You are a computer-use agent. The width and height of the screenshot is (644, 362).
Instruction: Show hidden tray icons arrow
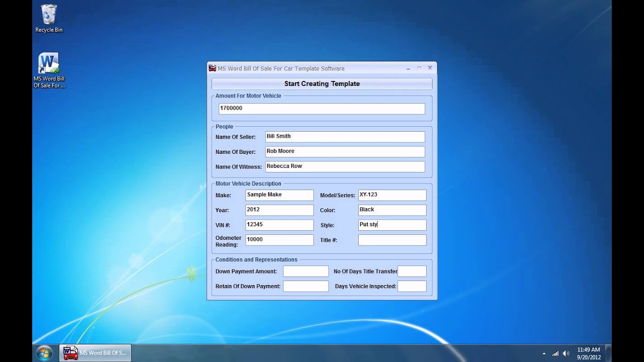pyautogui.click(x=544, y=353)
